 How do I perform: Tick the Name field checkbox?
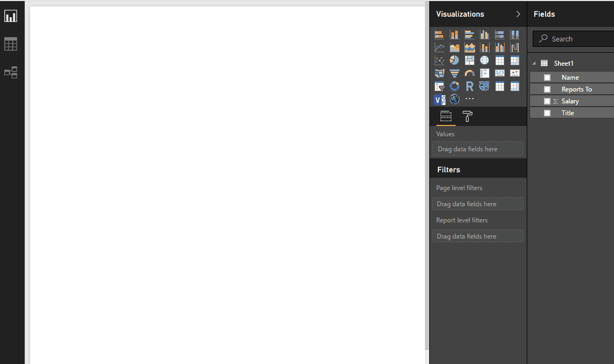point(547,78)
